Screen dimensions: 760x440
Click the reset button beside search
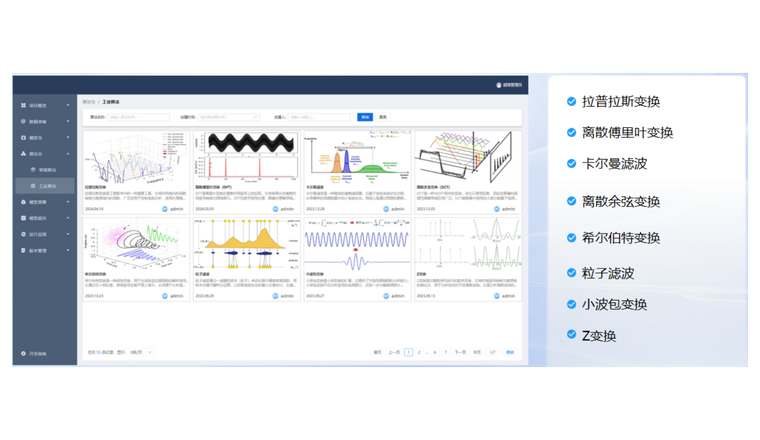click(383, 117)
